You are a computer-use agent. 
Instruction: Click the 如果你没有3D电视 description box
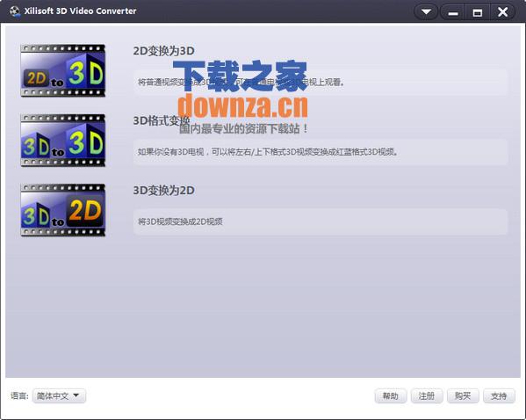point(321,152)
